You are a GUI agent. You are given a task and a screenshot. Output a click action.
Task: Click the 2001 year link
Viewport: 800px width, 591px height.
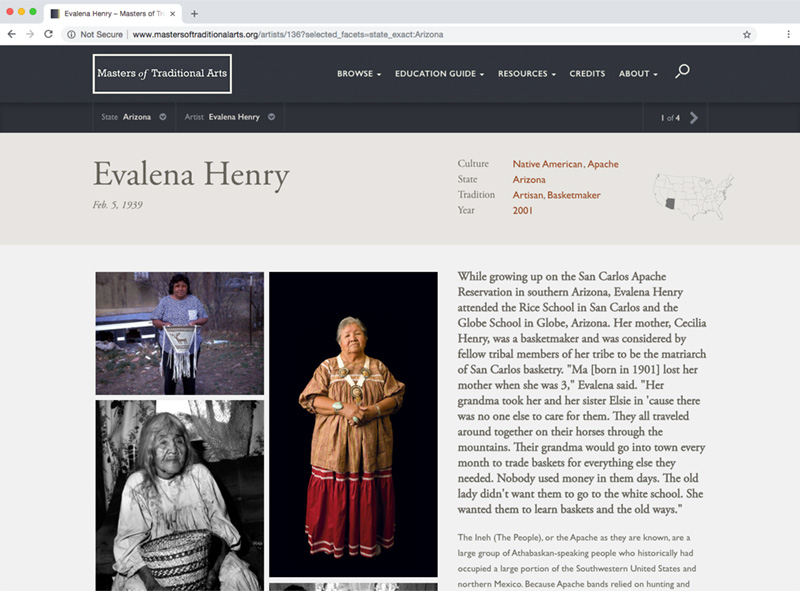click(522, 210)
